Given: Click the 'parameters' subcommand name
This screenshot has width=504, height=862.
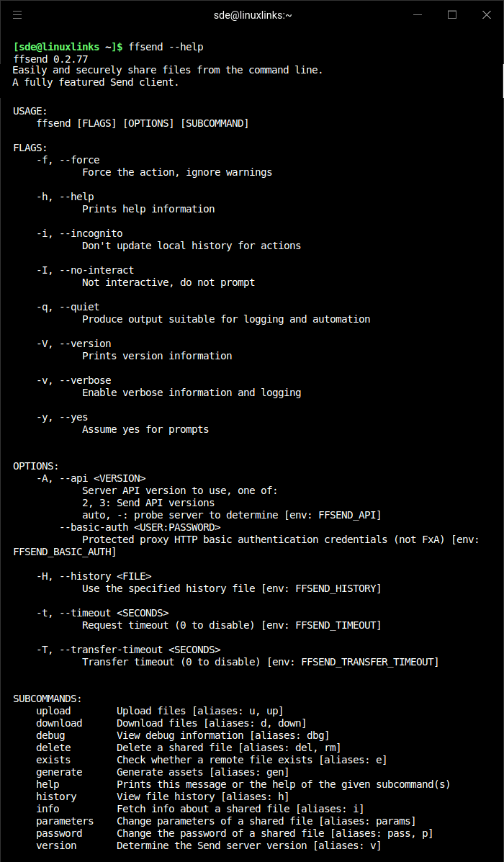Looking at the screenshot, I should point(65,821).
